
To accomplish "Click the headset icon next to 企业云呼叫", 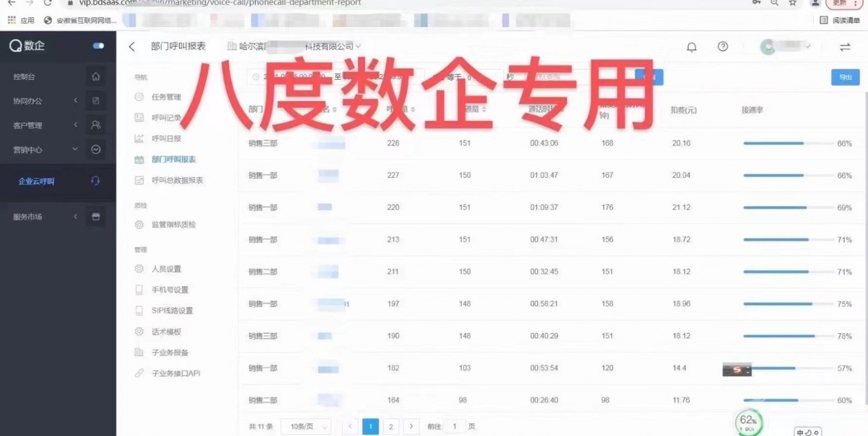I will coord(95,181).
